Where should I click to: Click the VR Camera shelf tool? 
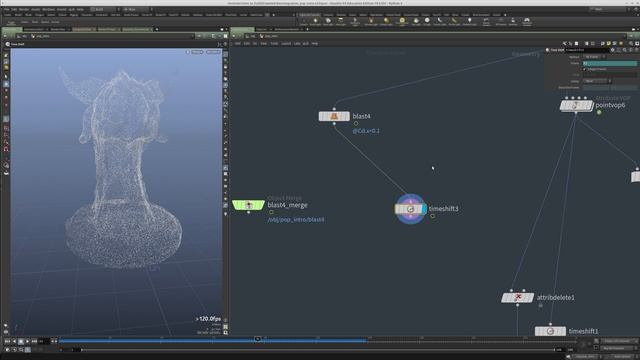501,21
